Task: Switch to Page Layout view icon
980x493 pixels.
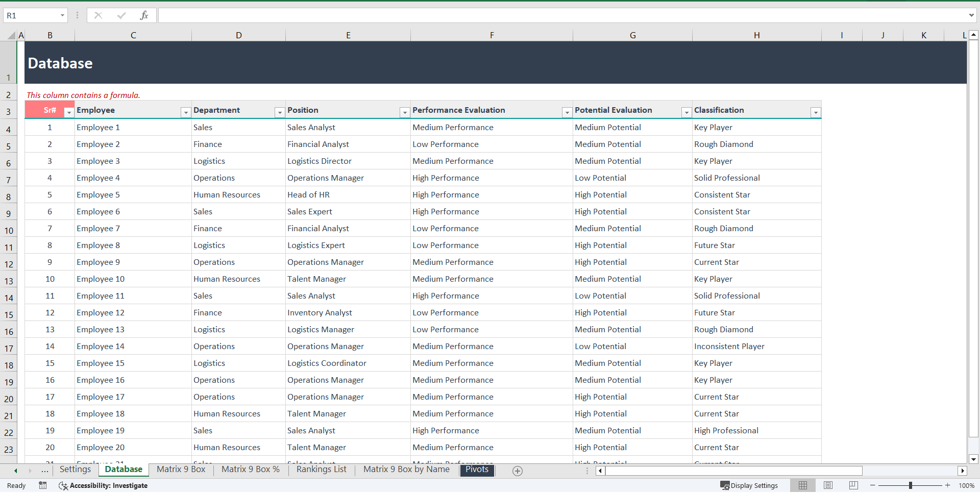Action: [828, 485]
